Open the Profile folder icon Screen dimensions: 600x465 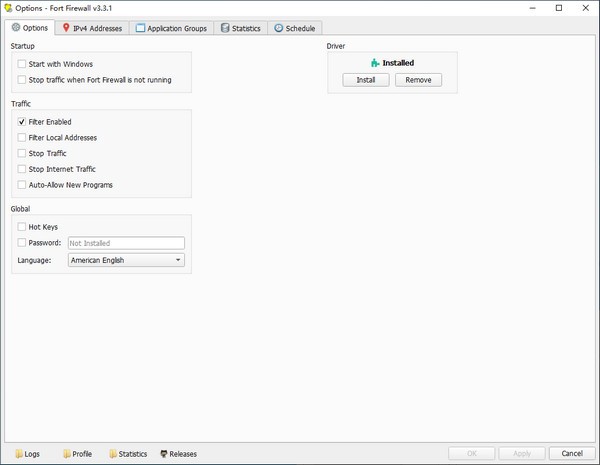coord(66,454)
